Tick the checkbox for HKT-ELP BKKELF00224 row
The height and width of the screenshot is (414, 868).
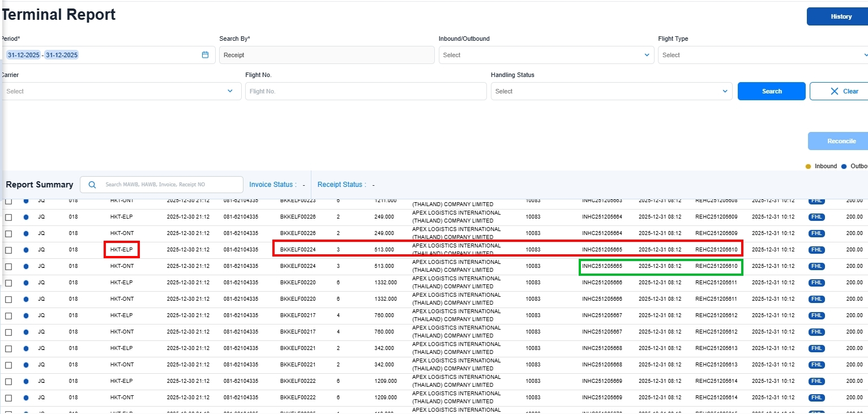8,250
